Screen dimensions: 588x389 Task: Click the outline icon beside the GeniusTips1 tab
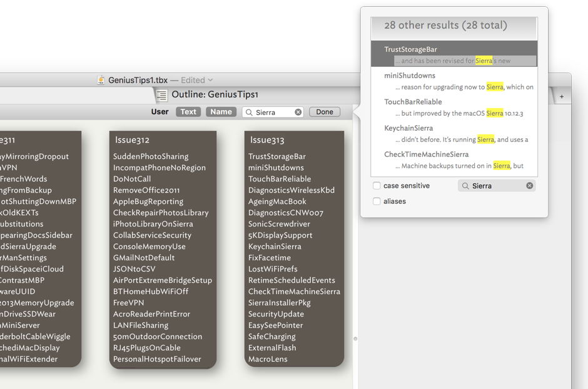[162, 95]
